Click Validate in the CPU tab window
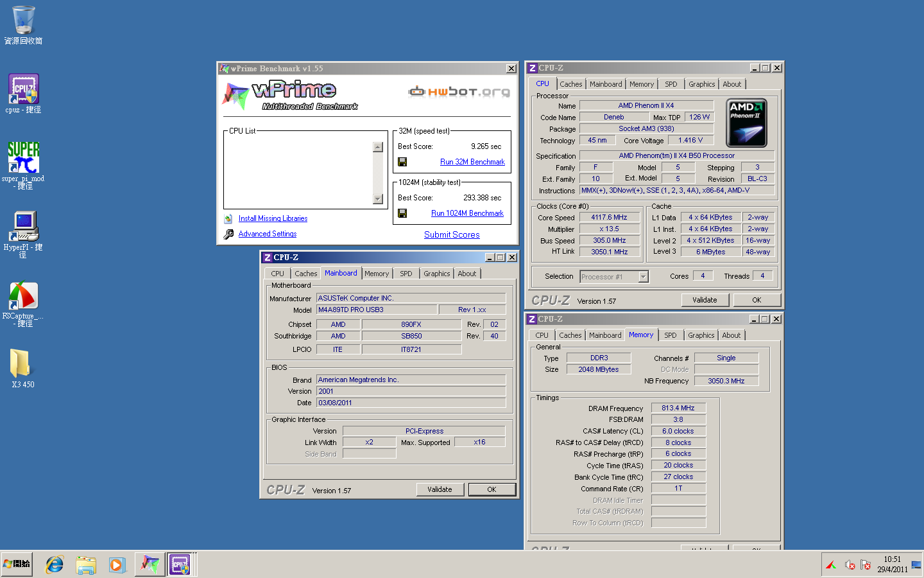Viewport: 924px width, 578px height. click(x=705, y=300)
